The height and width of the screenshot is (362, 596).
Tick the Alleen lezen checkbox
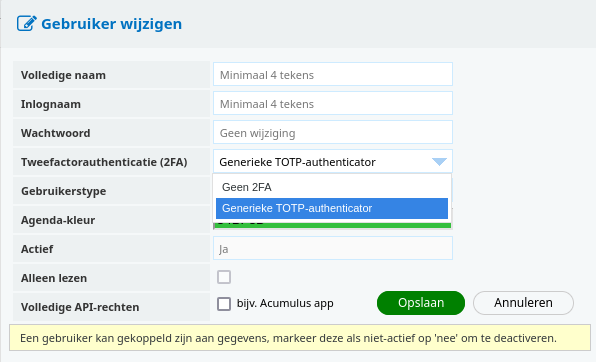(224, 277)
